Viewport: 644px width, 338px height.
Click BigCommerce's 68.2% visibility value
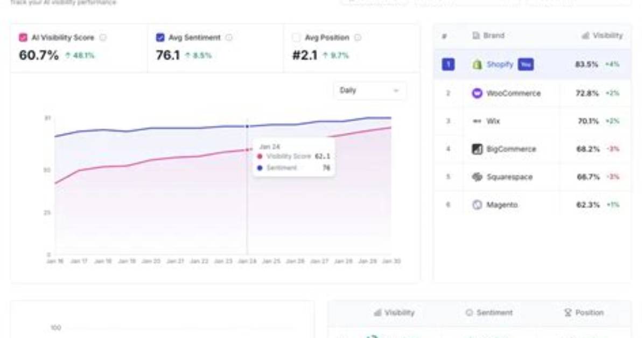(x=588, y=149)
